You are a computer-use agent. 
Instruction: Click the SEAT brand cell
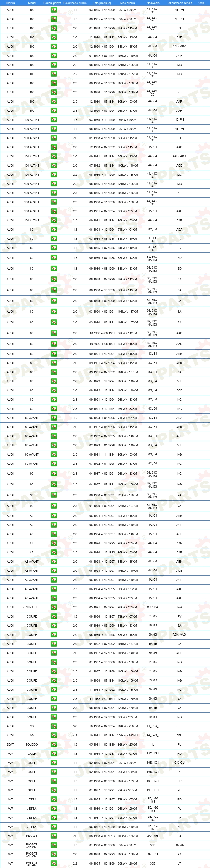point(10,744)
